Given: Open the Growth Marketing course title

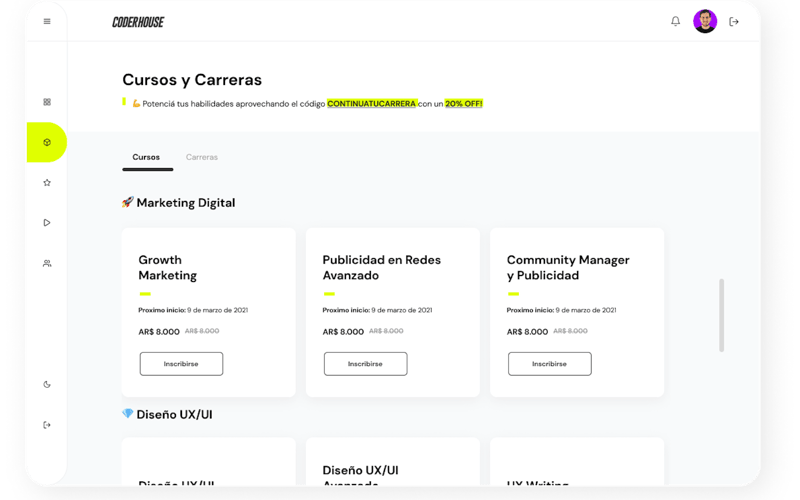Looking at the screenshot, I should coord(167,267).
